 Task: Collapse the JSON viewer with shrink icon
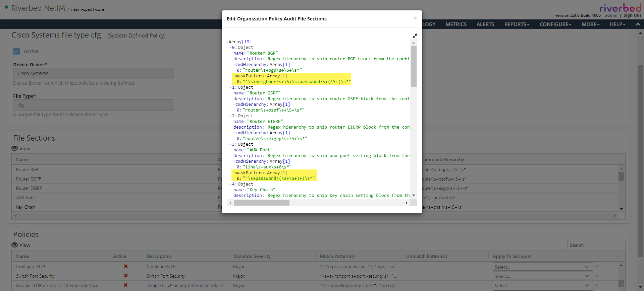[415, 35]
